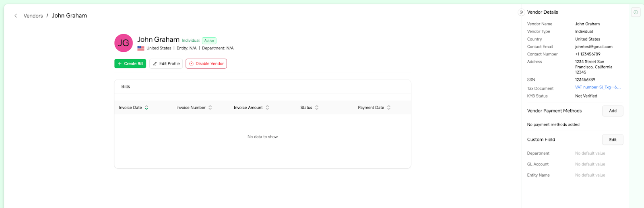Click the Vendor Details panel title
Screen dimensions: 644x208
[543, 12]
